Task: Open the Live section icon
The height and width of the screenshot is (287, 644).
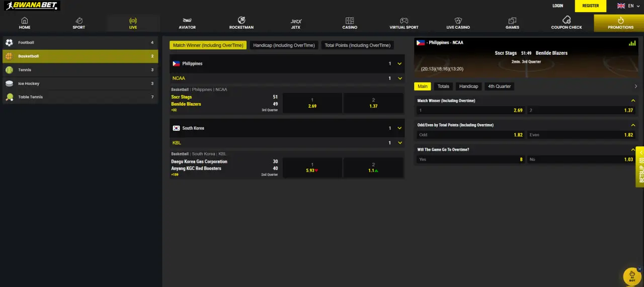Action: 133,21
